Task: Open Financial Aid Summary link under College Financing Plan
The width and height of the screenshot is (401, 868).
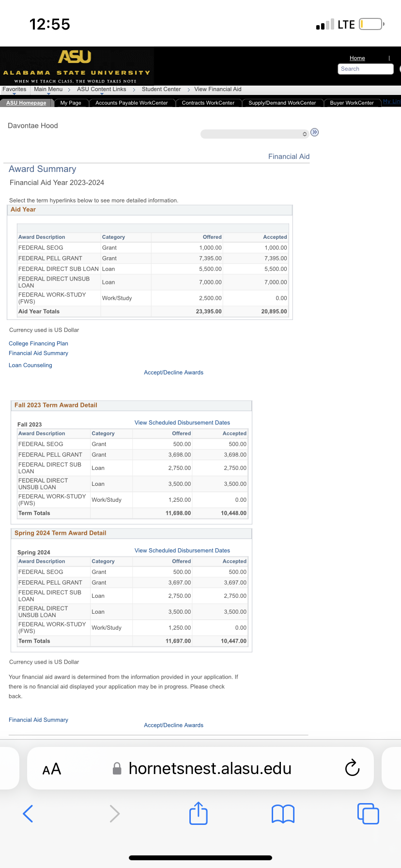Action: [x=38, y=353]
